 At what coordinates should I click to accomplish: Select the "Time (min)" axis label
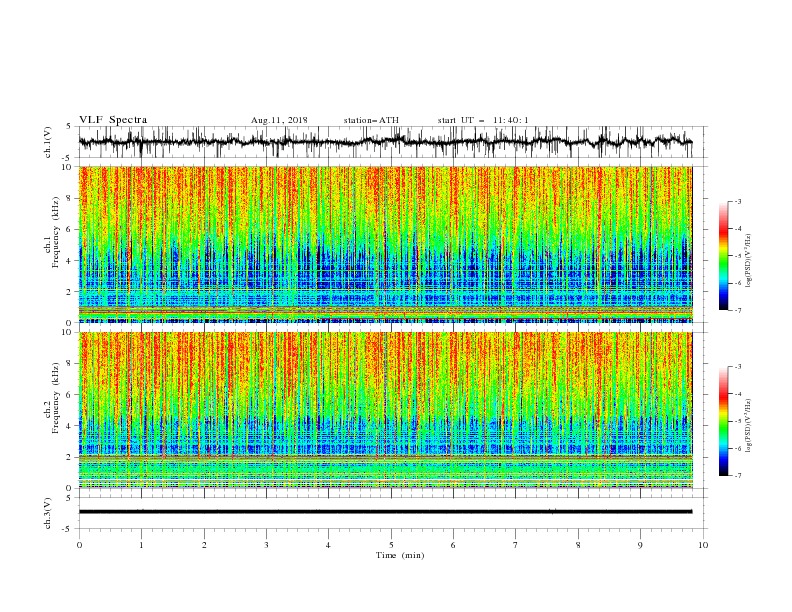click(x=400, y=555)
